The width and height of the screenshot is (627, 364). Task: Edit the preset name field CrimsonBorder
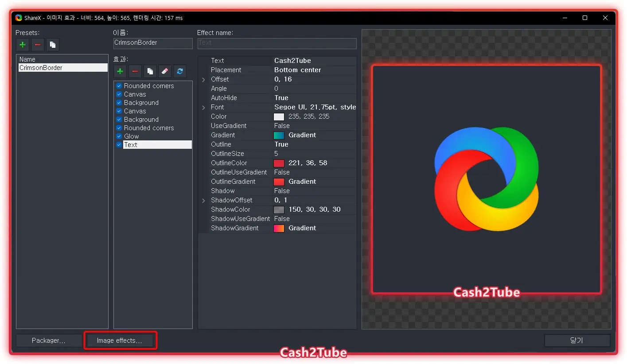click(x=153, y=43)
